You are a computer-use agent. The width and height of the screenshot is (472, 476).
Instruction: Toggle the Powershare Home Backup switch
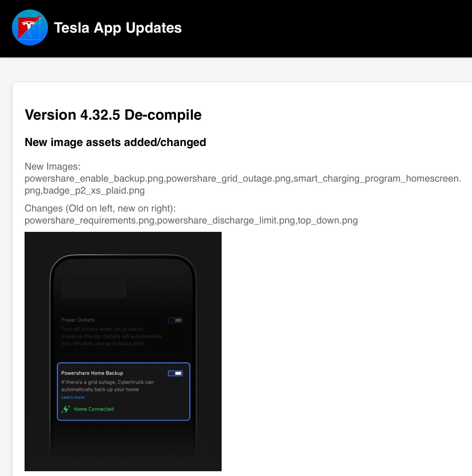tap(175, 373)
